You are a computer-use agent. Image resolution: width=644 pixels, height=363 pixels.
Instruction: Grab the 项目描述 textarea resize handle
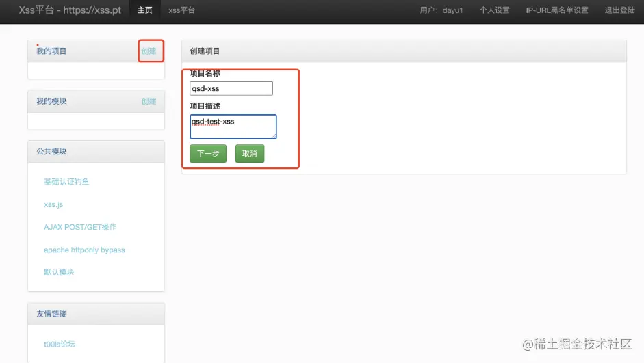point(274,136)
